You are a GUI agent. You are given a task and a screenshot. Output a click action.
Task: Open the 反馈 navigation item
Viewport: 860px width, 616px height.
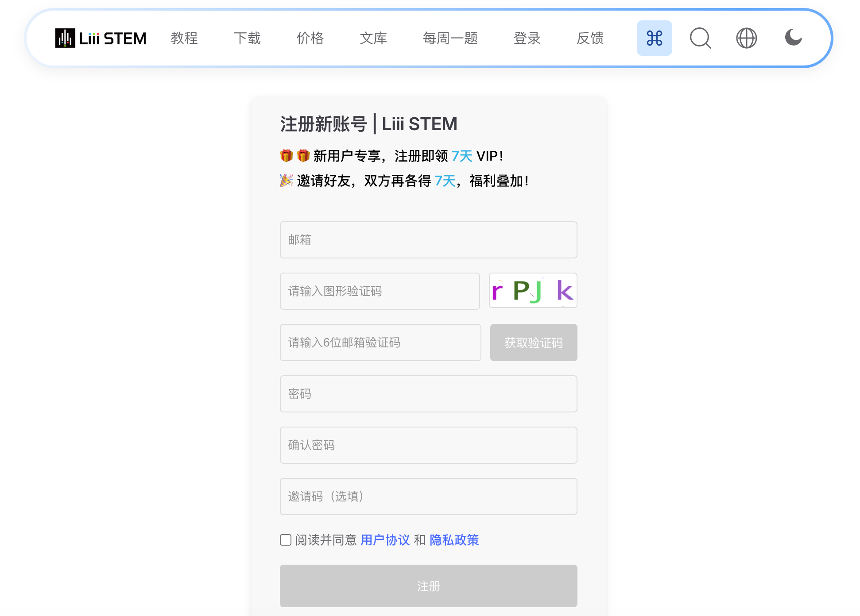(590, 38)
